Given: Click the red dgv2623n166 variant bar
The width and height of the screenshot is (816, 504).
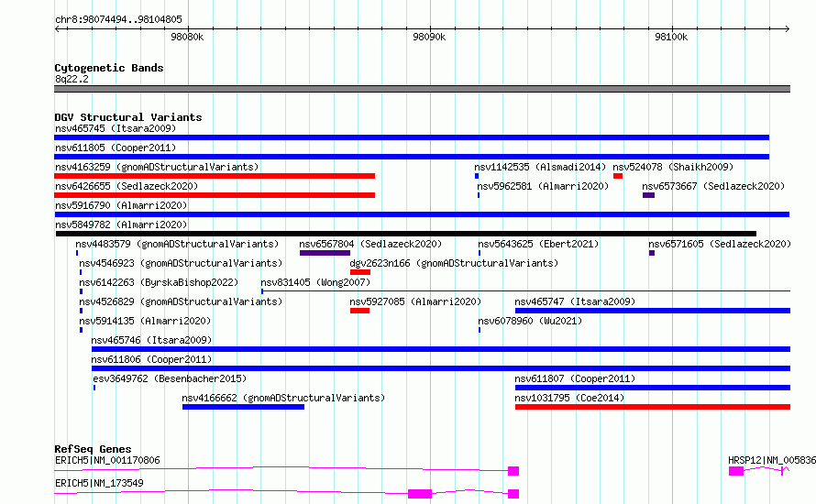Looking at the screenshot, I should (x=360, y=272).
